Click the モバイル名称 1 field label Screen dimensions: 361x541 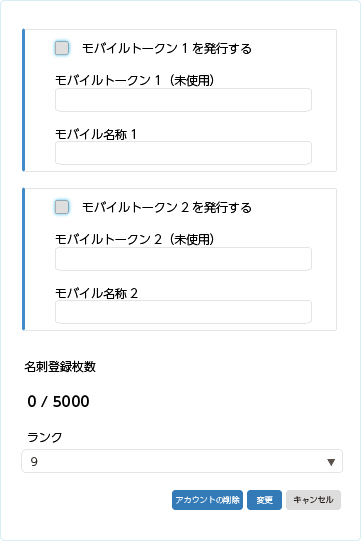click(96, 134)
